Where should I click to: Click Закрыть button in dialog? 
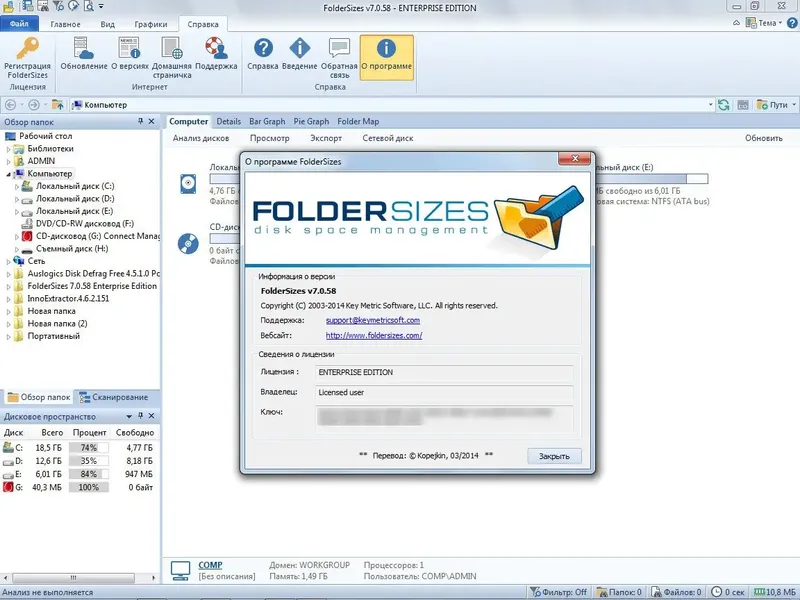pyautogui.click(x=554, y=456)
